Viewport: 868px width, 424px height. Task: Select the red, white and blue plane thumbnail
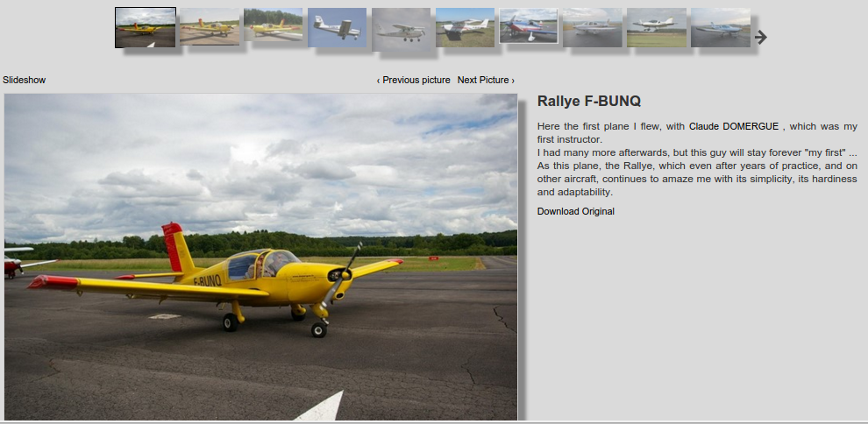coord(529,26)
